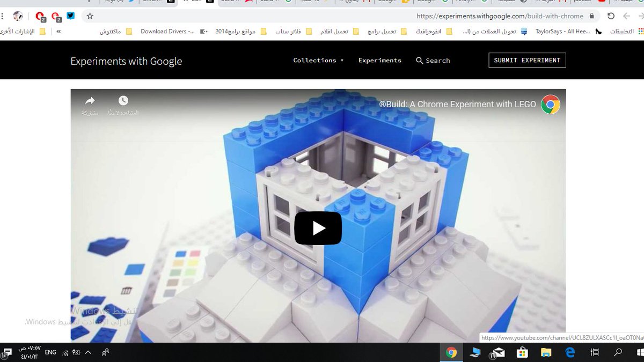Click the SUBMIT EXPERIMENT button

pyautogui.click(x=527, y=60)
